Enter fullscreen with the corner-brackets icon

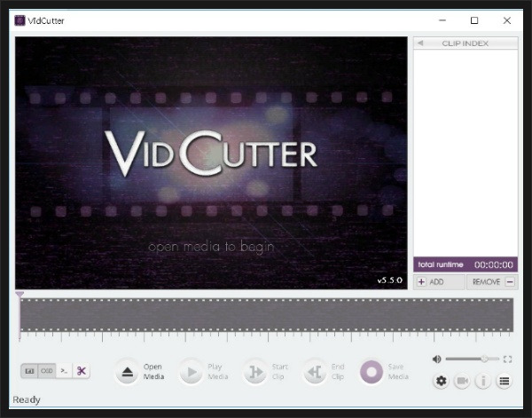tap(507, 359)
